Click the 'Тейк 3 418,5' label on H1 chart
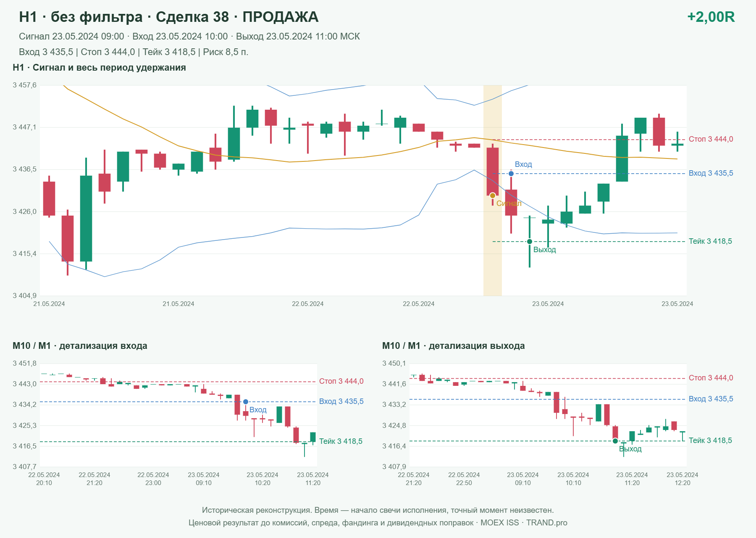 click(x=710, y=241)
